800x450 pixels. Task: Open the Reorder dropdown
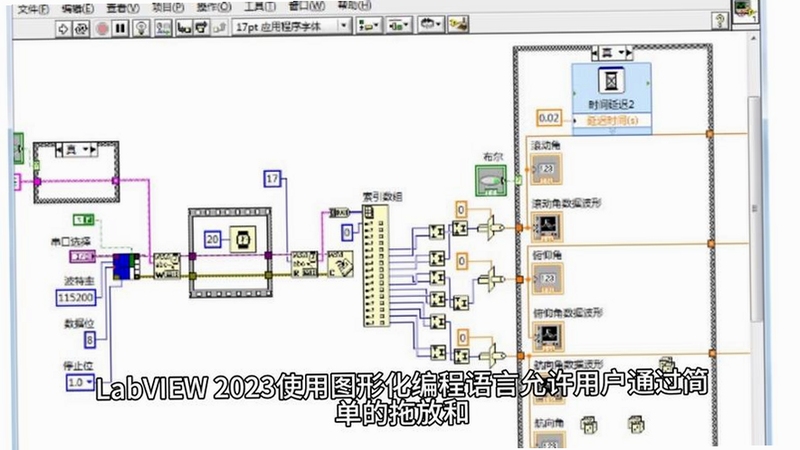pyautogui.click(x=431, y=24)
